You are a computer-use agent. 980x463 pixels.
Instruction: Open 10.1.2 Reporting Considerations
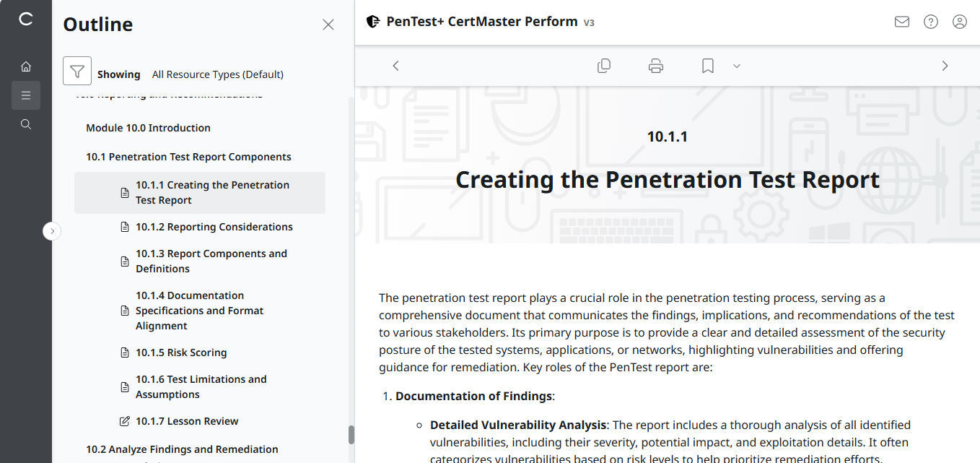214,226
